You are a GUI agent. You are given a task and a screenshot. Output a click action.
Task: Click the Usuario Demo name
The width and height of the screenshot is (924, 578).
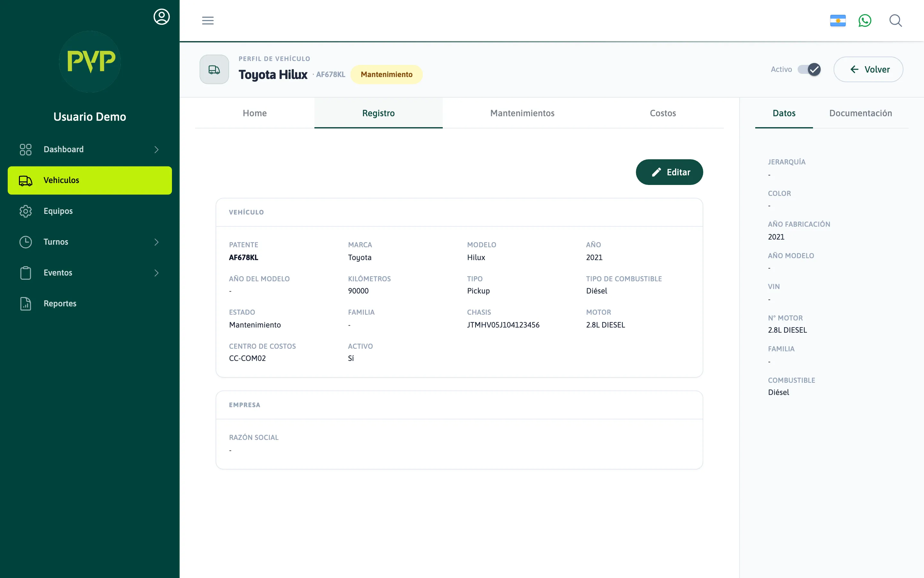tap(90, 117)
